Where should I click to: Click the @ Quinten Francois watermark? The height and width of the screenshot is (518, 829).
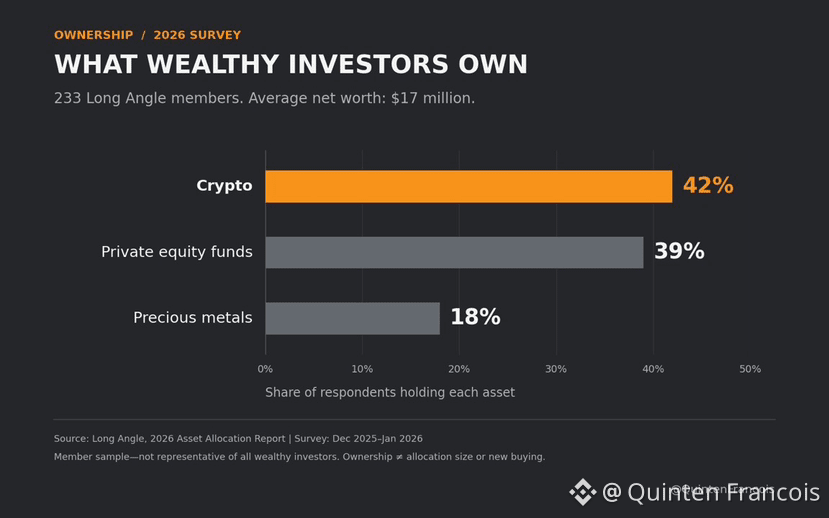tap(711, 493)
